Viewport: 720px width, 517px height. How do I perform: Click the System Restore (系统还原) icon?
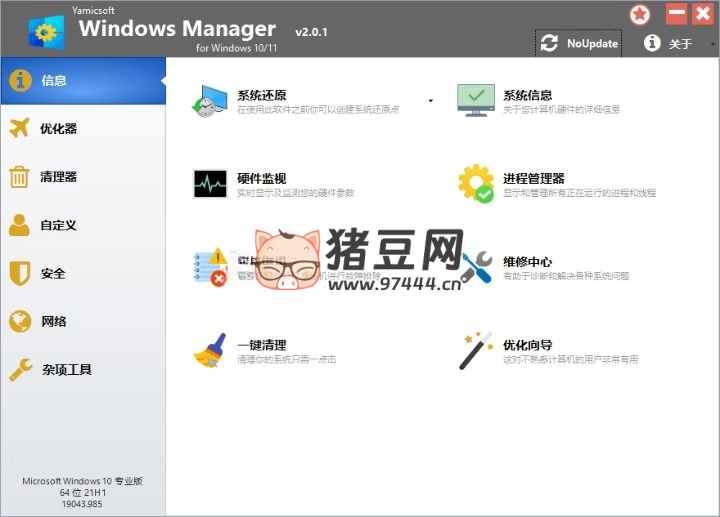pyautogui.click(x=211, y=102)
